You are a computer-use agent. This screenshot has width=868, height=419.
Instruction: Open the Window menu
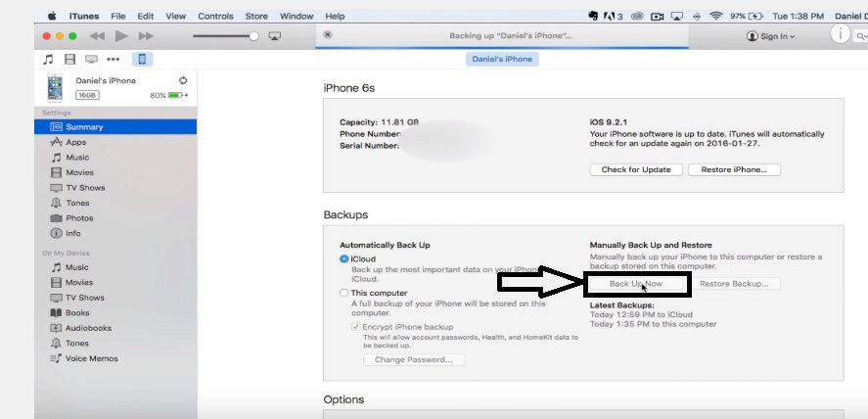coord(297,16)
